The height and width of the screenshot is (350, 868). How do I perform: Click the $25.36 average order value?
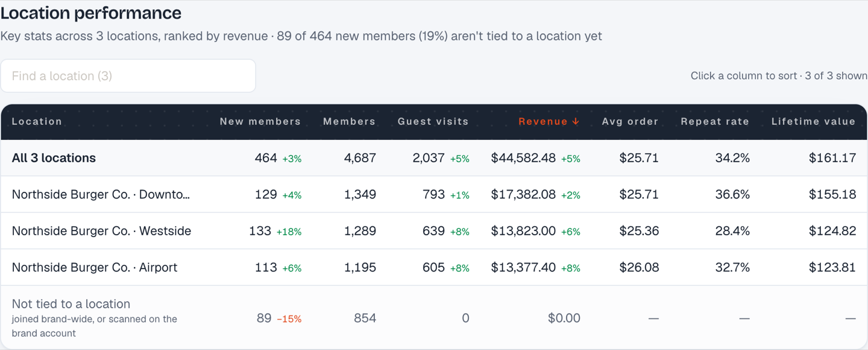point(639,231)
